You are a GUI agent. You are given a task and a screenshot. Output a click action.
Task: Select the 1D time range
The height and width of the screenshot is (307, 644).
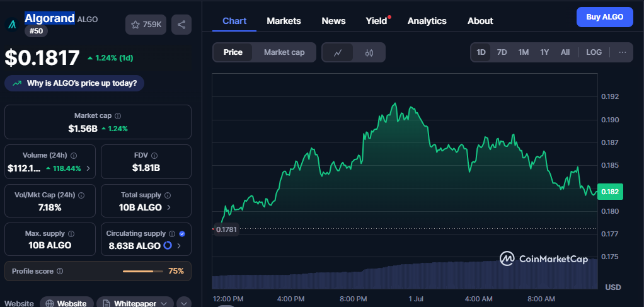481,52
